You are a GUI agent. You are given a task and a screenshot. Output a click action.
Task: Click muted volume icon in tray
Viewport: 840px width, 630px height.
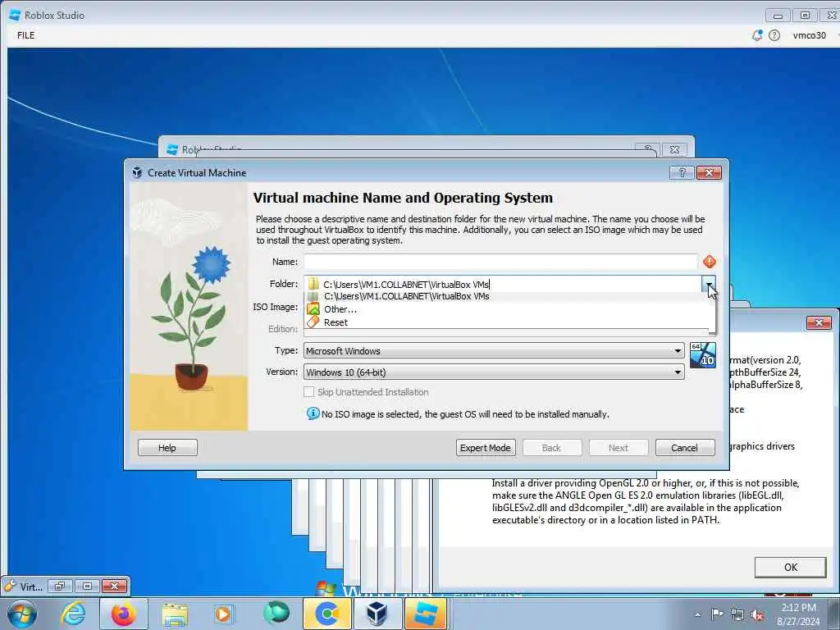(757, 615)
